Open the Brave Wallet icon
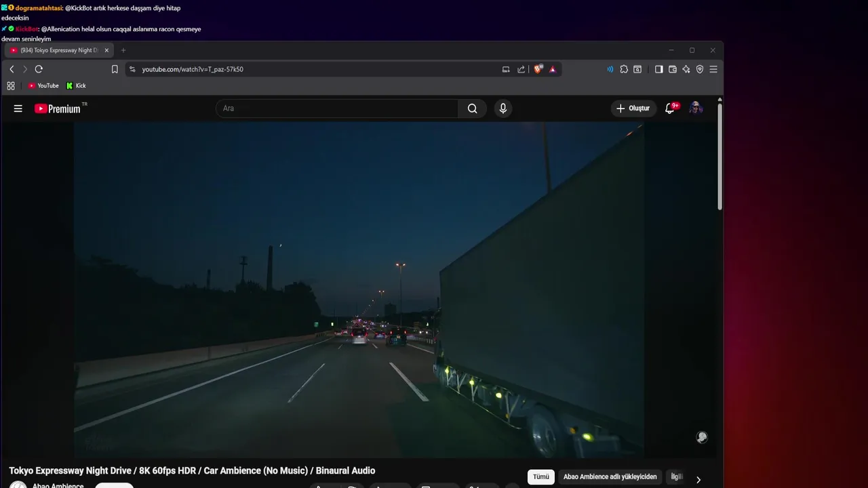 [x=673, y=69]
